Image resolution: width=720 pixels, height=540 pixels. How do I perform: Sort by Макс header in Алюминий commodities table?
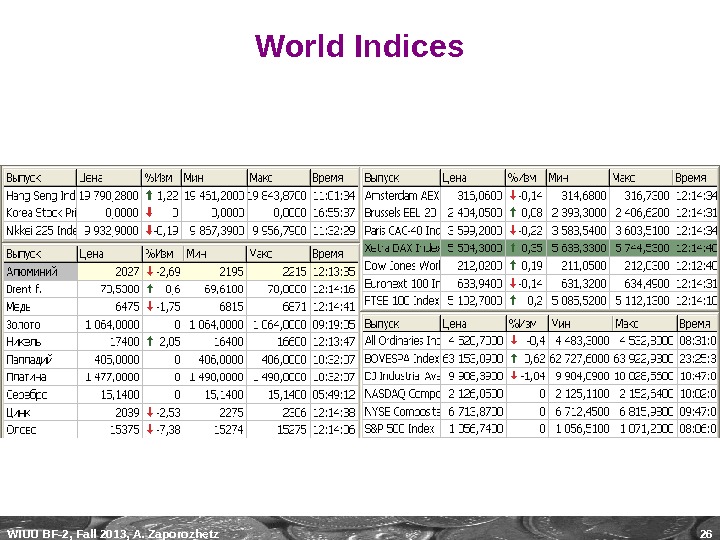pos(278,253)
